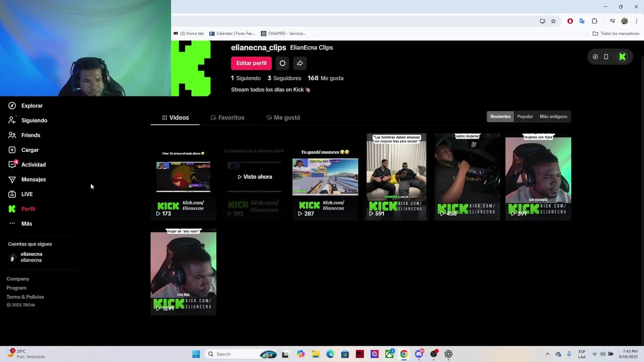Viewport: 644px width, 362px height.
Task: Switch to Favoritos tab
Action: (x=227, y=118)
